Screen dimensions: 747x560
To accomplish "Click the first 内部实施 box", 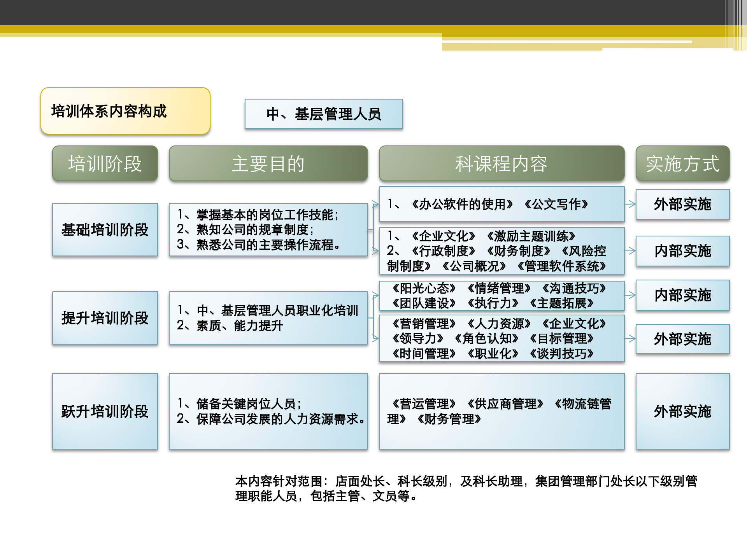I will [683, 251].
